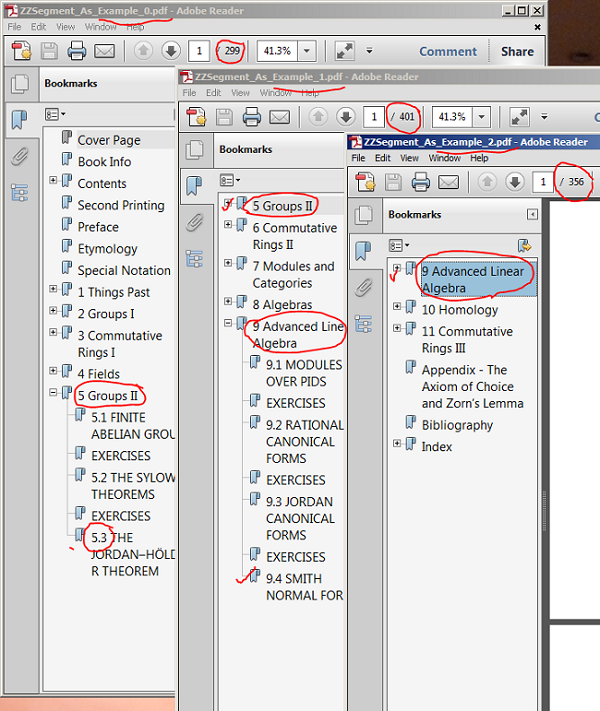Expand the 2 Groups I bookmark
This screenshot has width=600, height=711.
coord(53,310)
